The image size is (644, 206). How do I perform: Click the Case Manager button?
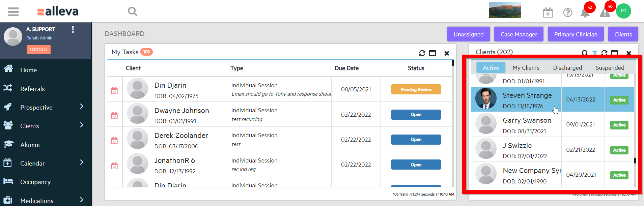point(519,34)
